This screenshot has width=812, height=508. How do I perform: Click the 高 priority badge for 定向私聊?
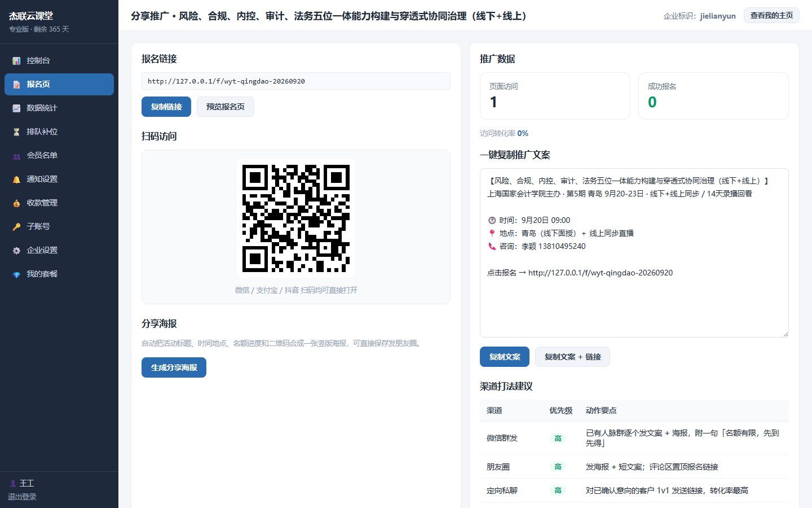[558, 491]
